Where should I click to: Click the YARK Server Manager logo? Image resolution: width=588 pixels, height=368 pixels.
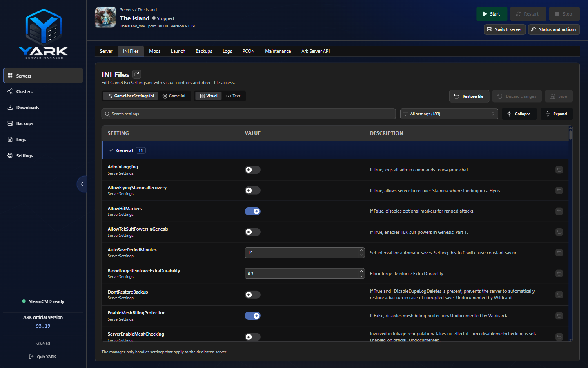(x=43, y=34)
